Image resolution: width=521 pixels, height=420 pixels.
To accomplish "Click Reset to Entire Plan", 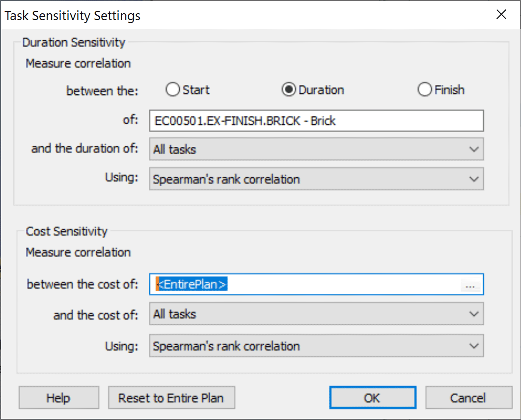I will [171, 397].
